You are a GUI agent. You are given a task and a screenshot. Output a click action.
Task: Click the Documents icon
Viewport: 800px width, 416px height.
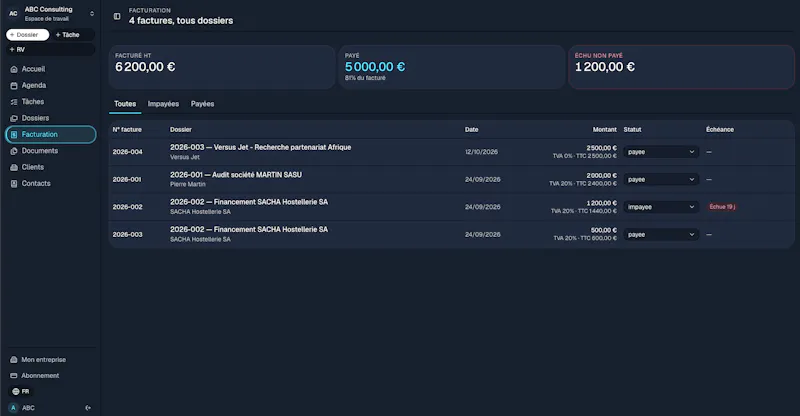(x=14, y=151)
